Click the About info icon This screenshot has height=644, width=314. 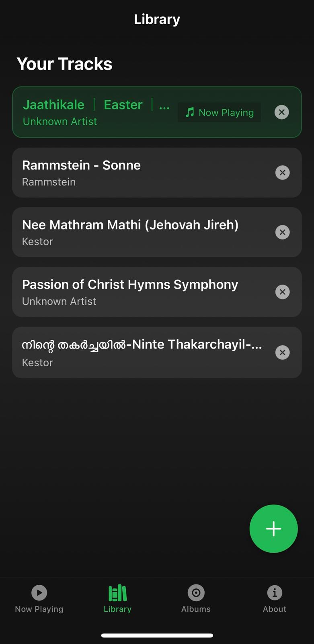click(x=275, y=592)
